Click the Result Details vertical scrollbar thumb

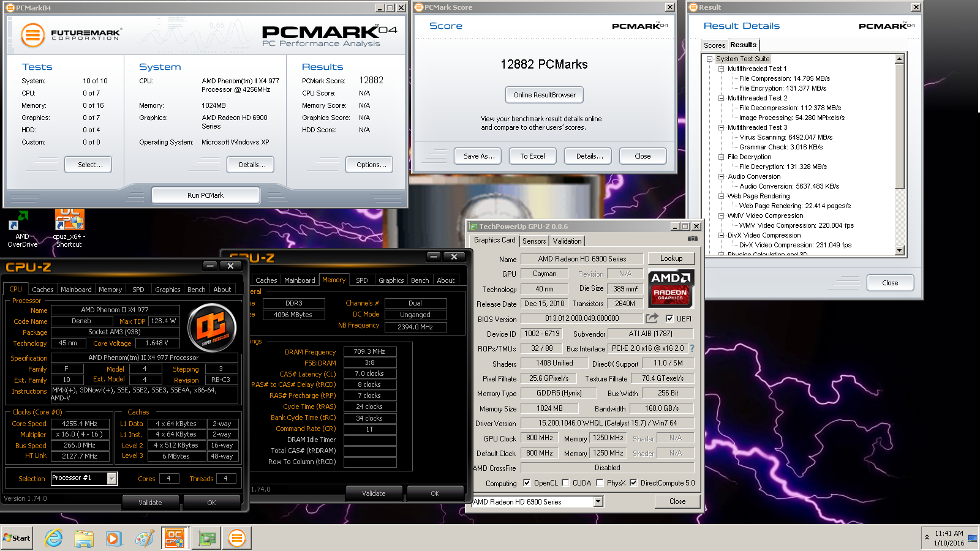(x=899, y=126)
